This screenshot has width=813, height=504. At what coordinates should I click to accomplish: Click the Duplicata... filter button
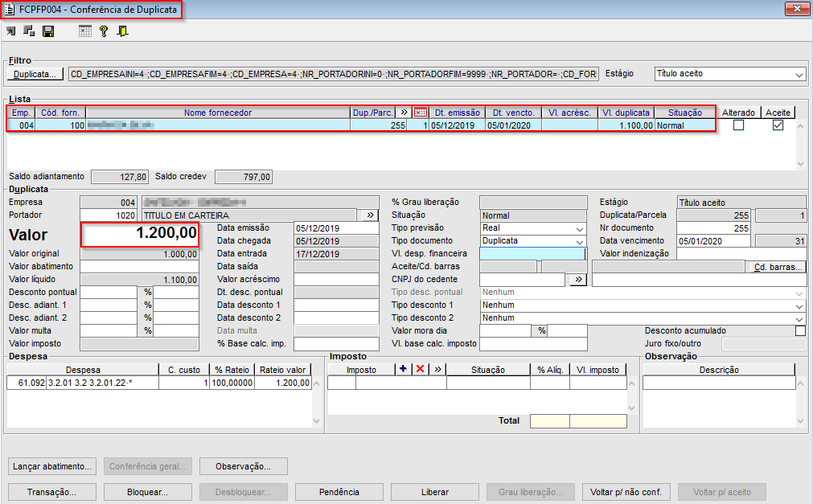35,74
